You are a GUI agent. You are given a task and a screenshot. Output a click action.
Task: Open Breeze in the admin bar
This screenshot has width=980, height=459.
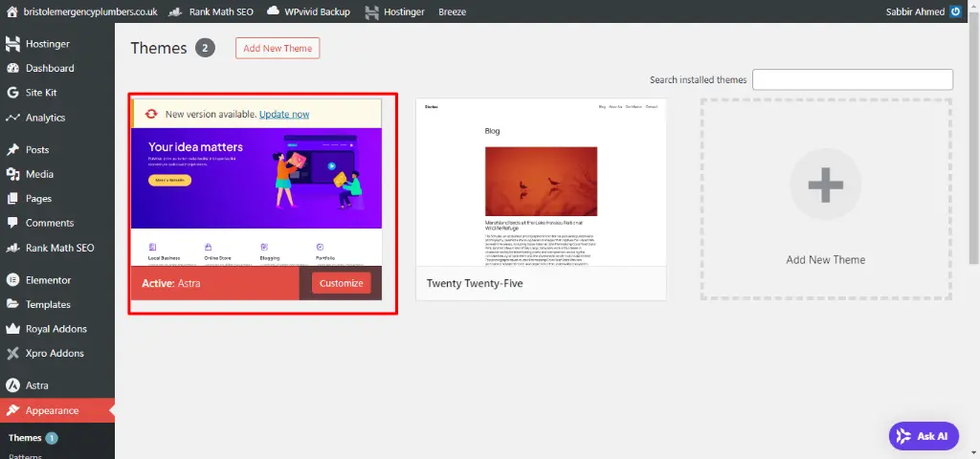452,11
